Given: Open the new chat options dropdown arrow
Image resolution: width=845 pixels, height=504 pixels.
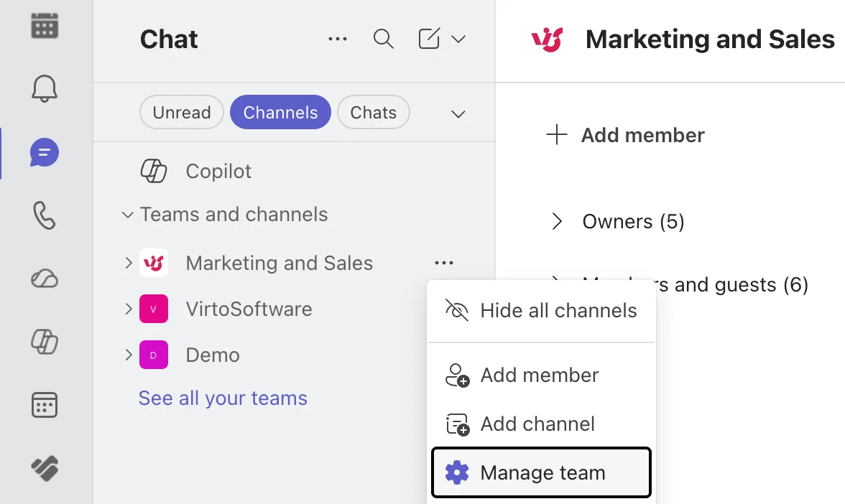Looking at the screenshot, I should (458, 39).
